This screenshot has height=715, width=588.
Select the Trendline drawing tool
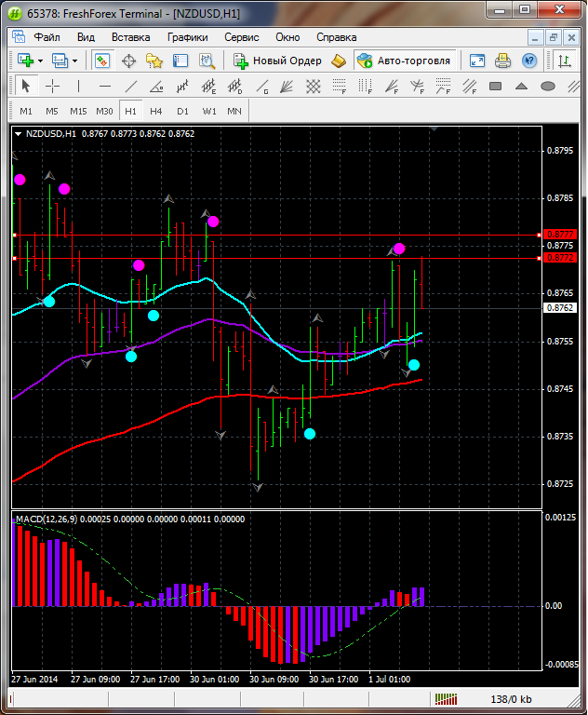point(131,87)
